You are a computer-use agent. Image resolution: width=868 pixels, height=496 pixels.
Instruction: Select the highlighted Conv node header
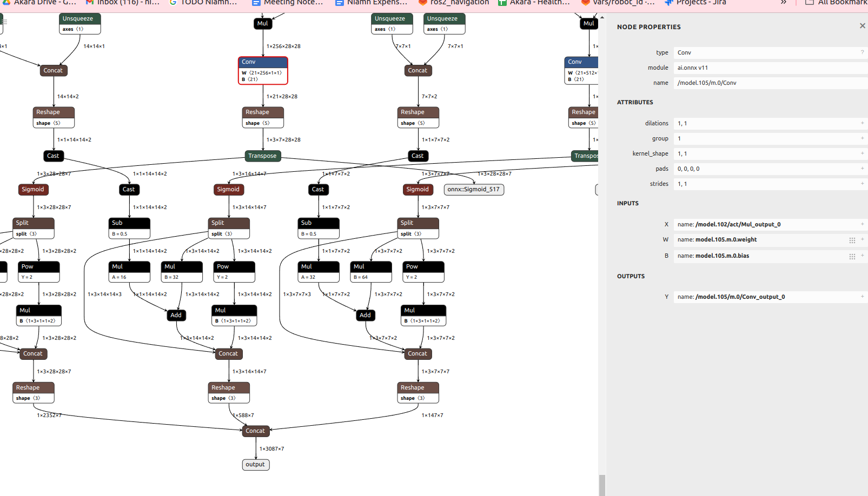click(x=263, y=62)
